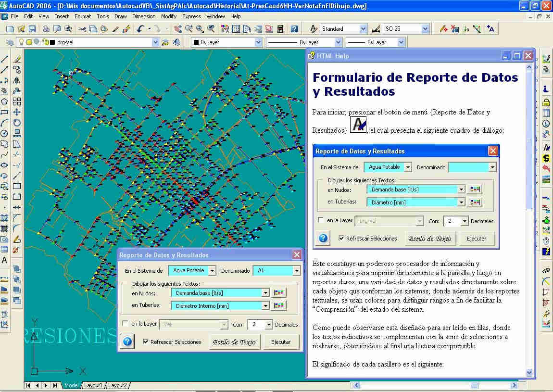This screenshot has height=392, width=553.
Task: Click the Ejecutar button in active dialog
Action: (281, 342)
